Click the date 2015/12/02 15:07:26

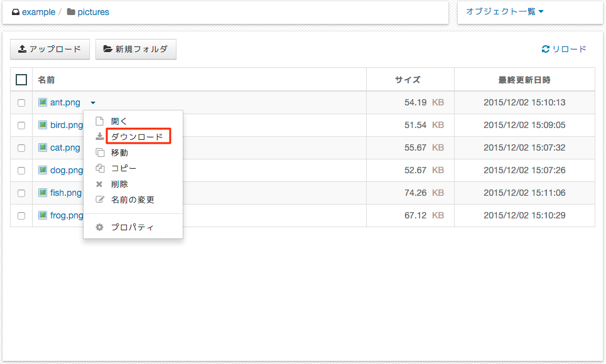pos(524,170)
